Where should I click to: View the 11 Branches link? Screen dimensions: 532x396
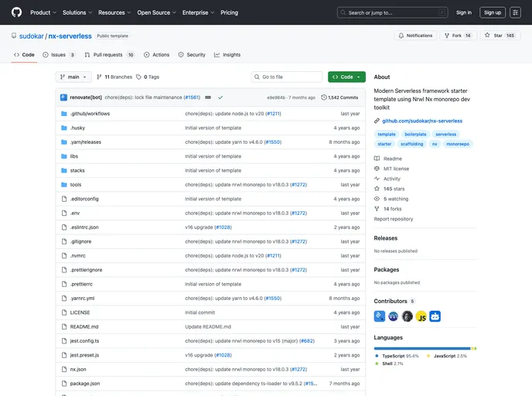click(x=114, y=77)
